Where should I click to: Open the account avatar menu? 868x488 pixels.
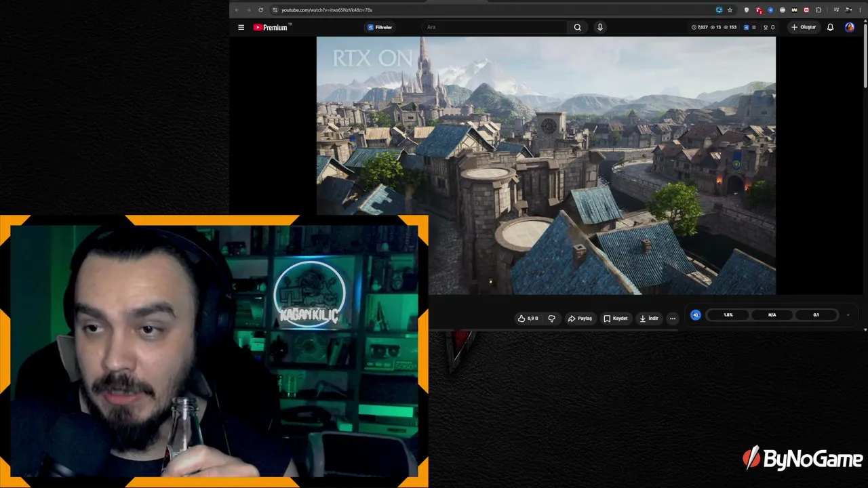(x=850, y=27)
